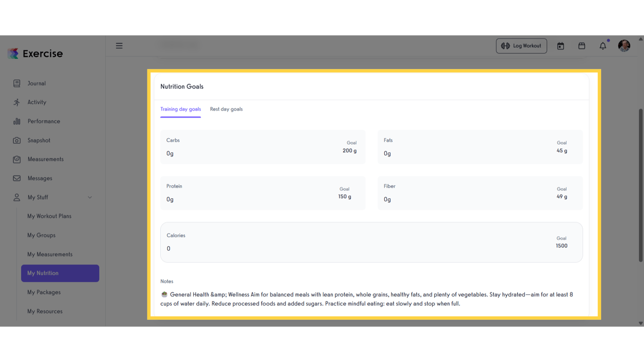The width and height of the screenshot is (644, 362).
Task: Open My Packages in sidebar
Action: point(44,292)
